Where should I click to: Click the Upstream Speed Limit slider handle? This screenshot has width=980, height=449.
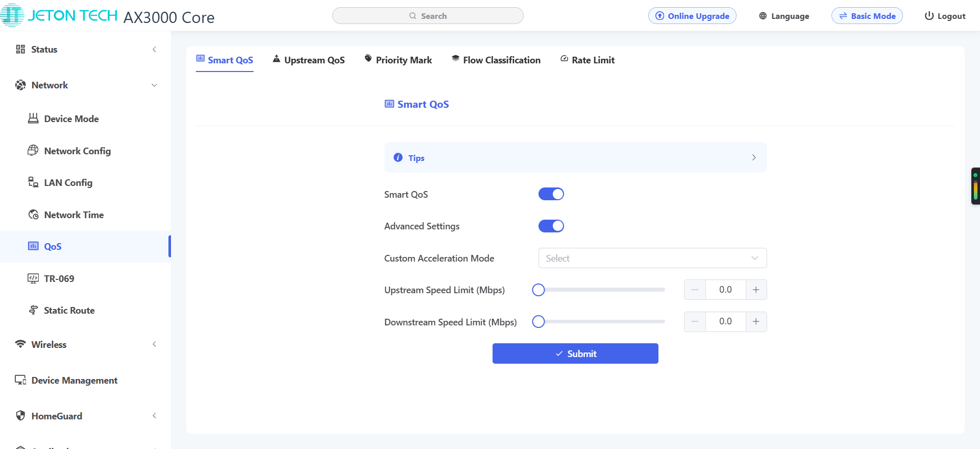pyautogui.click(x=538, y=290)
